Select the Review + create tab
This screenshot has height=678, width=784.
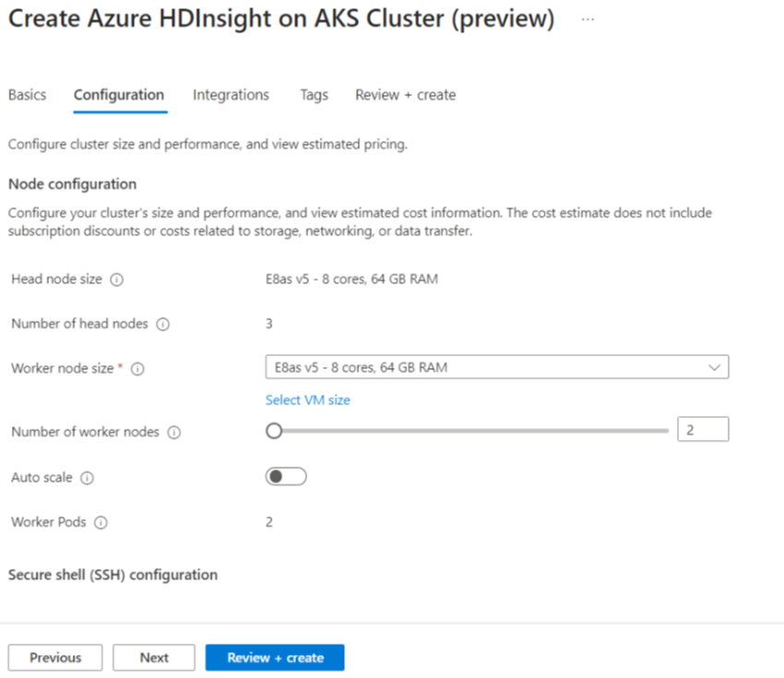405,95
